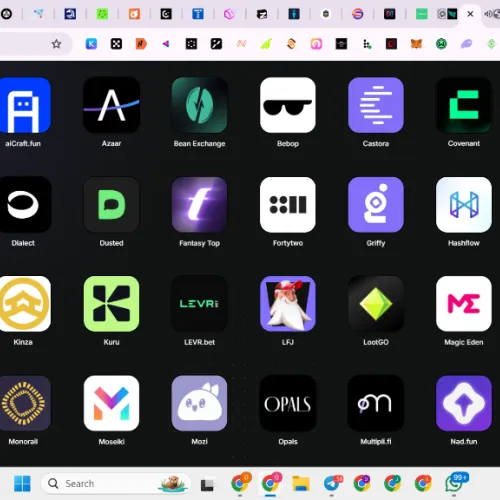Open the Windows Start menu
This screenshot has width=500, height=500.
[22, 483]
